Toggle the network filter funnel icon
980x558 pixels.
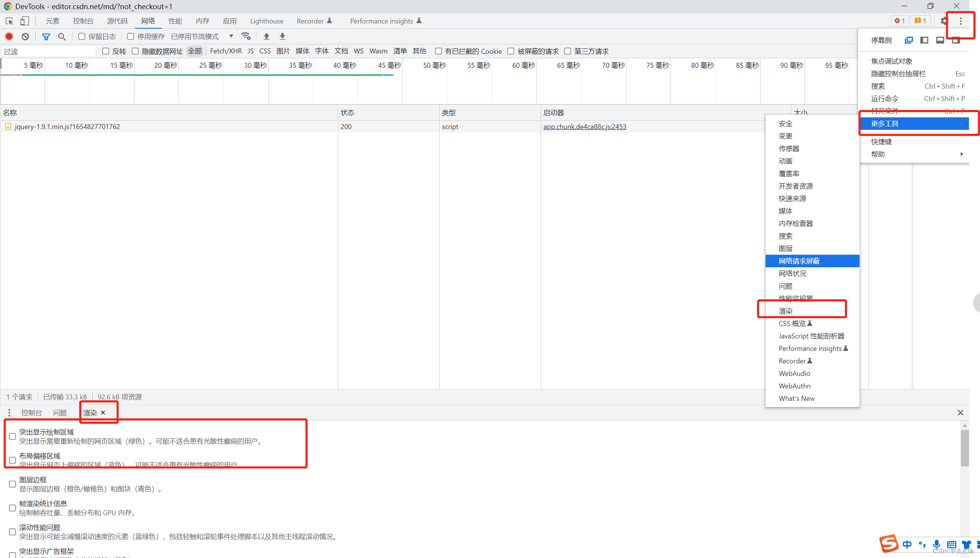pyautogui.click(x=46, y=37)
